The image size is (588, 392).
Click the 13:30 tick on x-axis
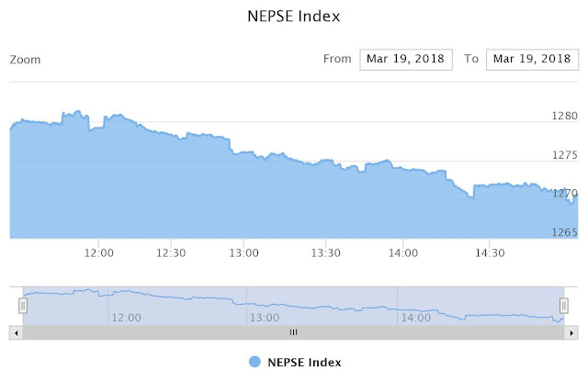pyautogui.click(x=326, y=253)
